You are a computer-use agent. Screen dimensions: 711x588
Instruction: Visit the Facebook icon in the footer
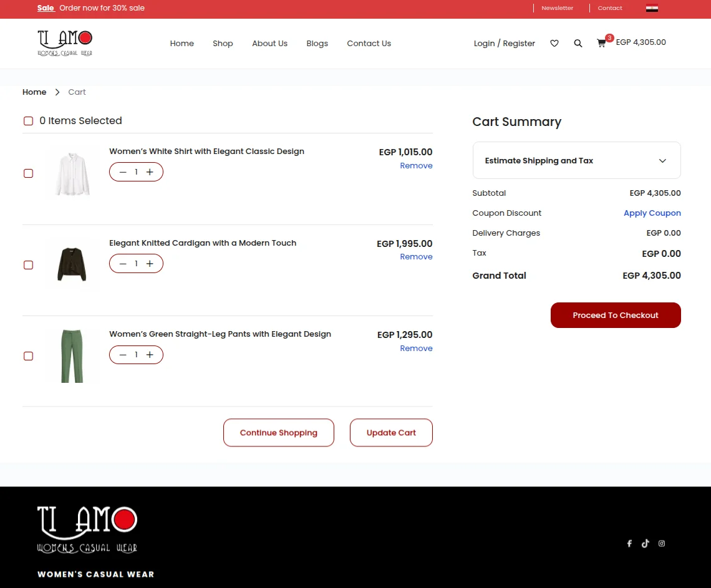[x=629, y=543]
